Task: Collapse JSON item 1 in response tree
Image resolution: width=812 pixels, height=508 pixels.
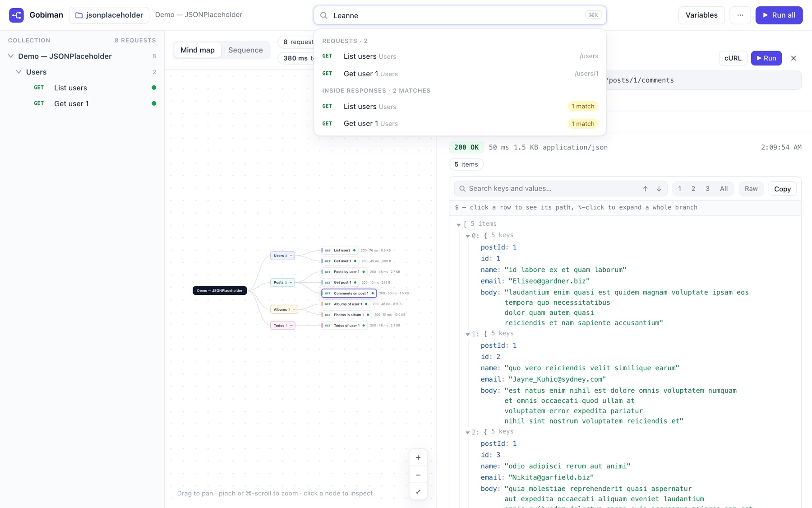Action: click(468, 334)
